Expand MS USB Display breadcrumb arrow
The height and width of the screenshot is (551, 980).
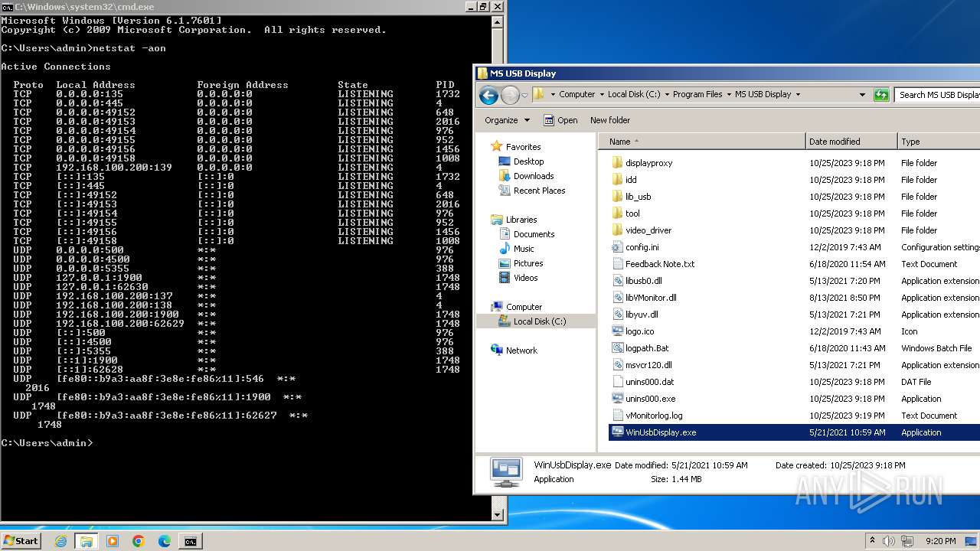(798, 94)
